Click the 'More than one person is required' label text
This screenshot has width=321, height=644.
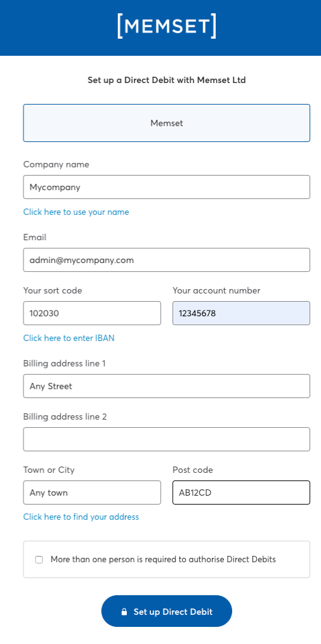163,560
